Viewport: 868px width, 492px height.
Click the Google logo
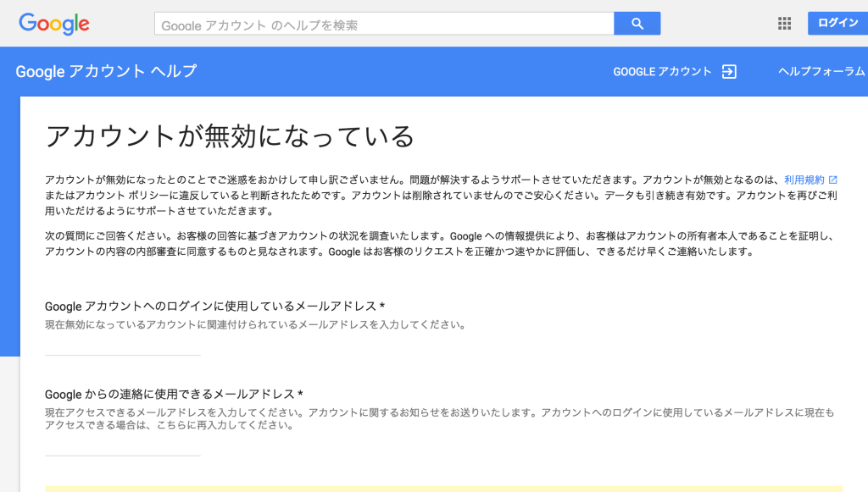53,24
